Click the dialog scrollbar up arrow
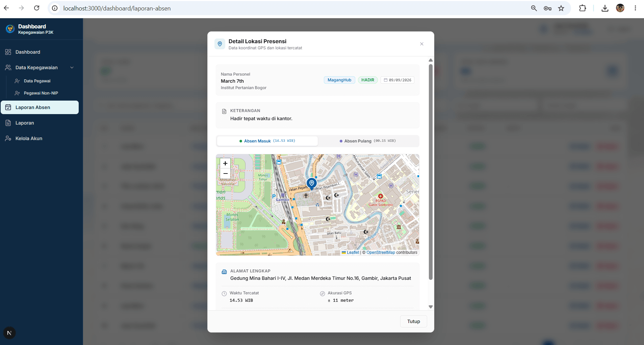The width and height of the screenshot is (644, 345). point(431,60)
